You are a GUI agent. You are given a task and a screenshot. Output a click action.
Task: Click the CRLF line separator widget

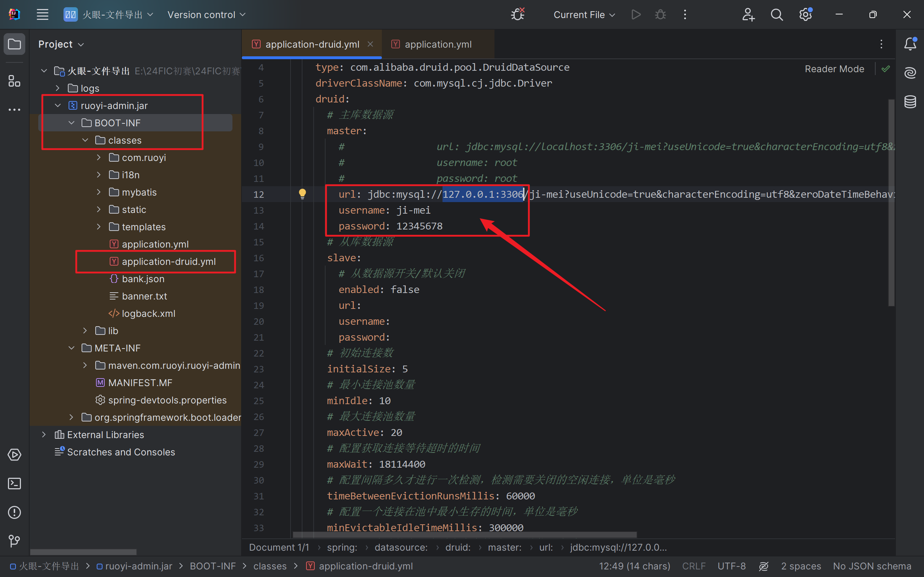[693, 566]
